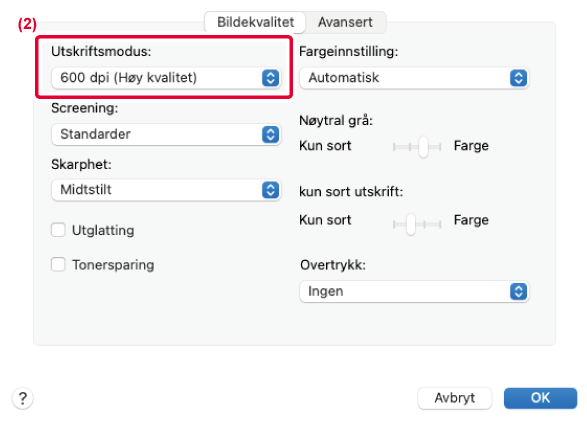Click the Nøytral grå slider thumb
Viewport: 587px width, 422px height.
point(423,147)
